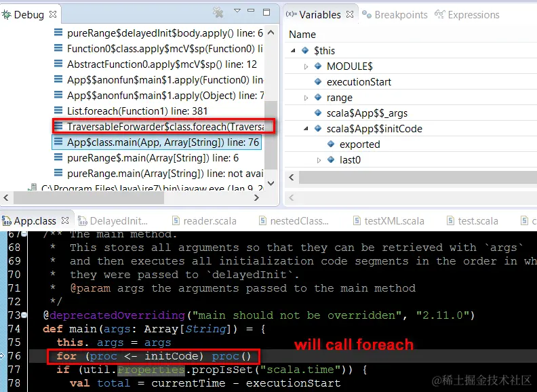
Task: Click the field icon next to executionStart
Action: point(318,81)
